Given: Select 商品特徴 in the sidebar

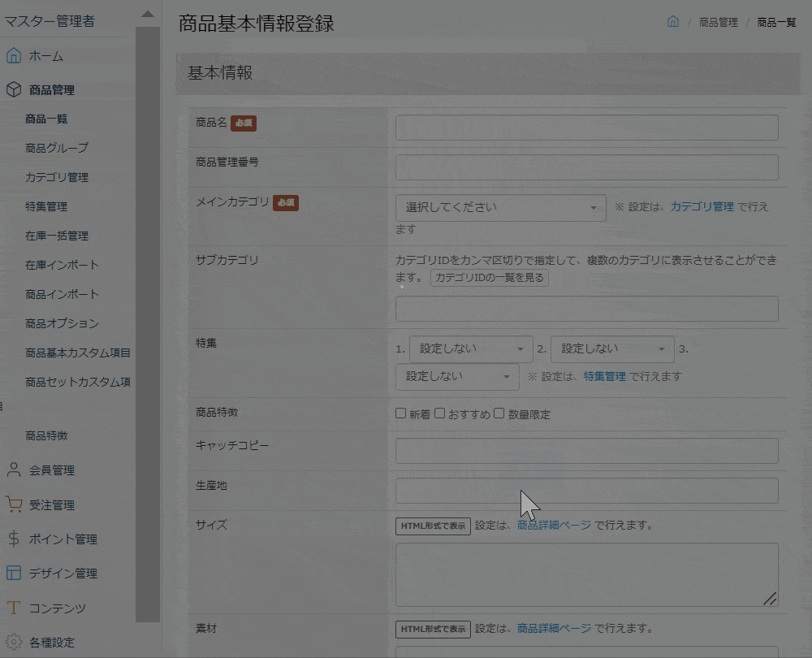Looking at the screenshot, I should pos(46,435).
